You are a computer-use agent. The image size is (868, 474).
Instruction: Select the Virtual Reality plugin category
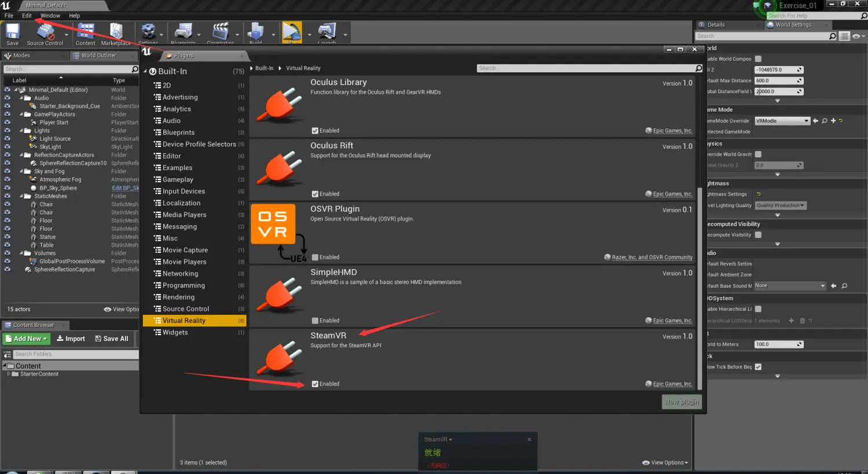coord(194,321)
